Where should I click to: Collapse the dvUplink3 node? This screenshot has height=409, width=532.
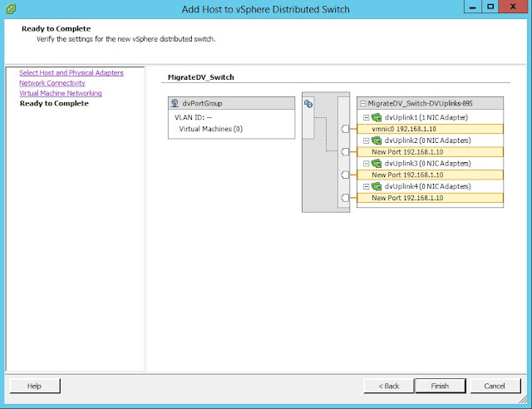pyautogui.click(x=367, y=164)
